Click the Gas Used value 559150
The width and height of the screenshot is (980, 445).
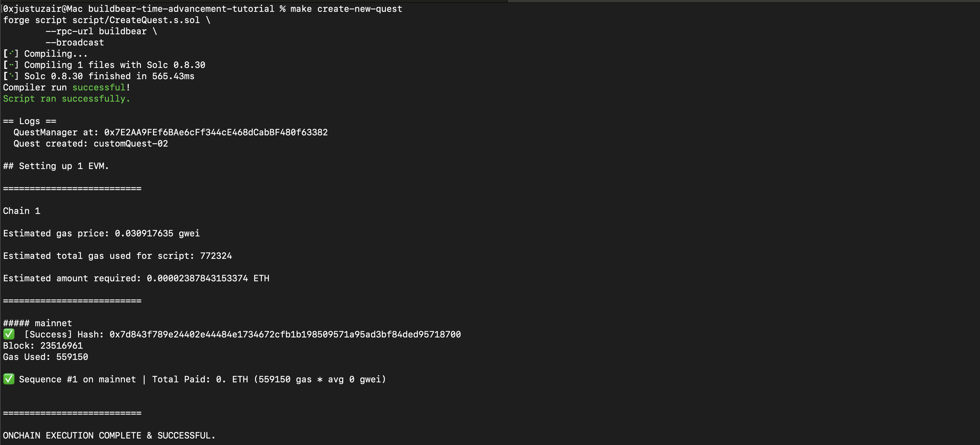click(x=72, y=357)
